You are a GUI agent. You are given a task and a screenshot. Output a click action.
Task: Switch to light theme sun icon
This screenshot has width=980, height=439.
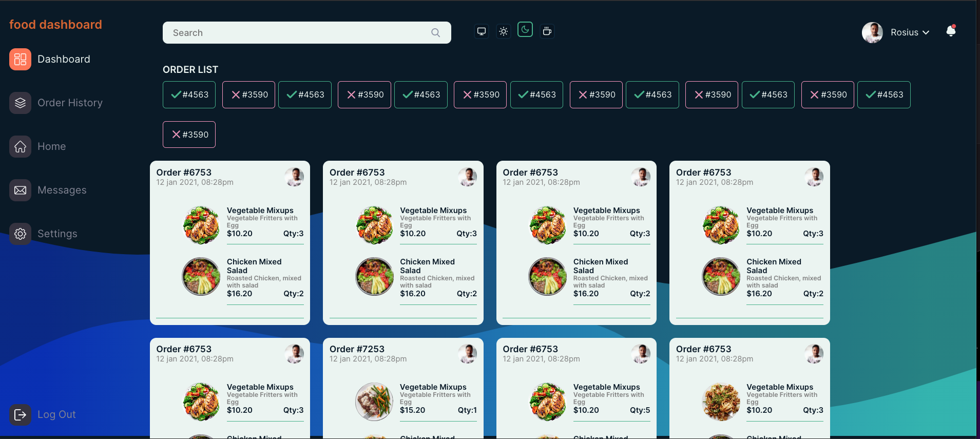pyautogui.click(x=504, y=31)
